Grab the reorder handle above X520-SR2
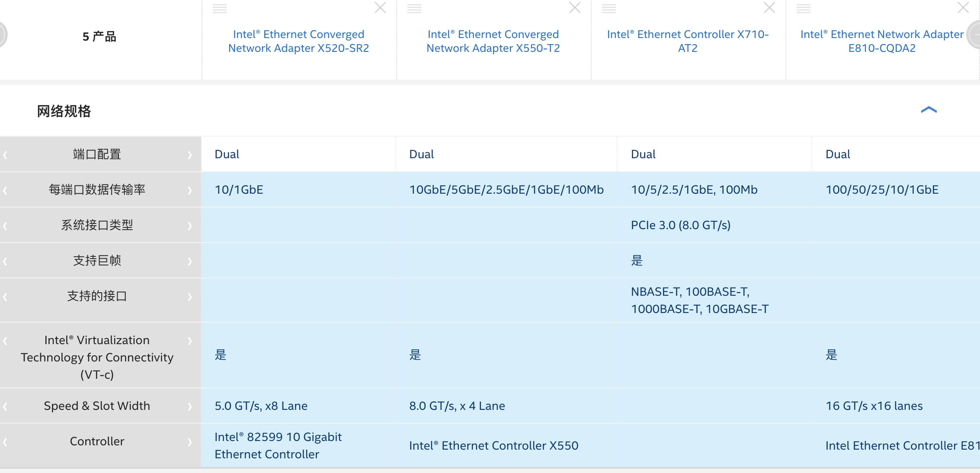The width and height of the screenshot is (980, 473). point(220,9)
